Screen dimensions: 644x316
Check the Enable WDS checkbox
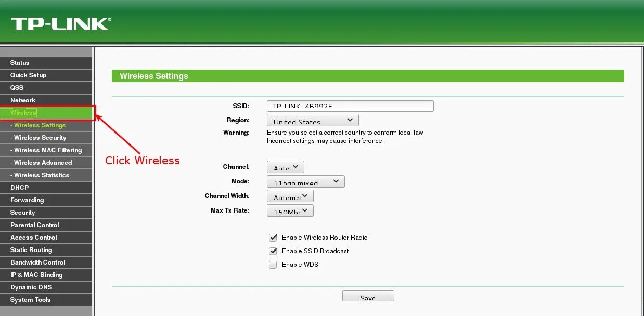click(273, 265)
